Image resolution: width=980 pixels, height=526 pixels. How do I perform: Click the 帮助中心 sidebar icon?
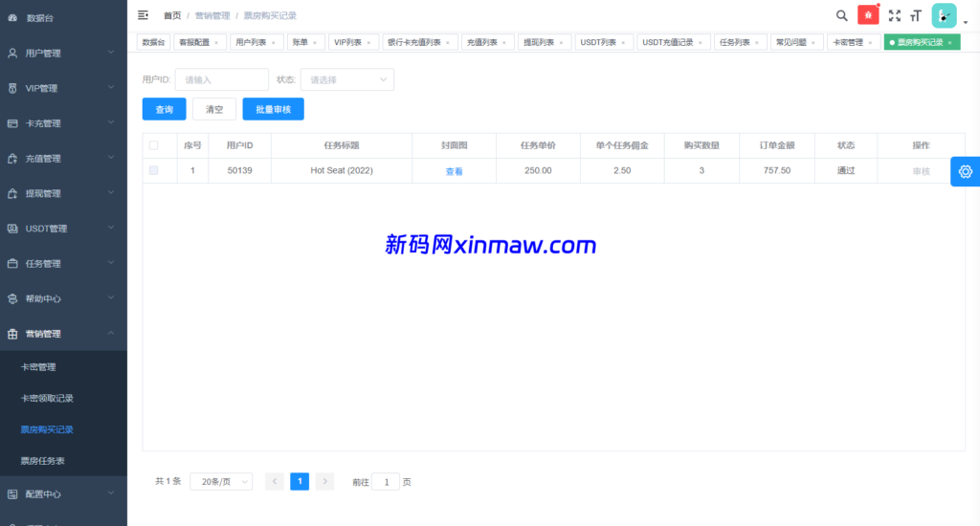[x=12, y=298]
